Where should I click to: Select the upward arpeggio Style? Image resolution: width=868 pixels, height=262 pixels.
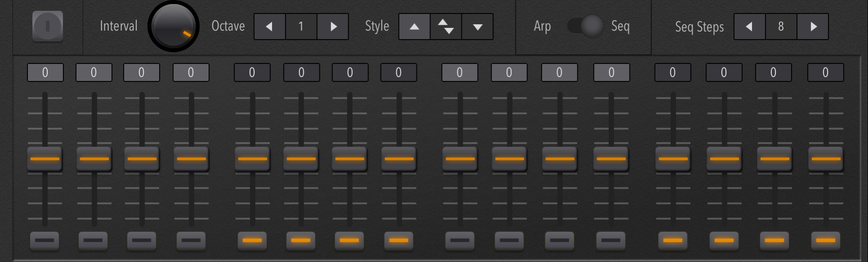tap(415, 27)
